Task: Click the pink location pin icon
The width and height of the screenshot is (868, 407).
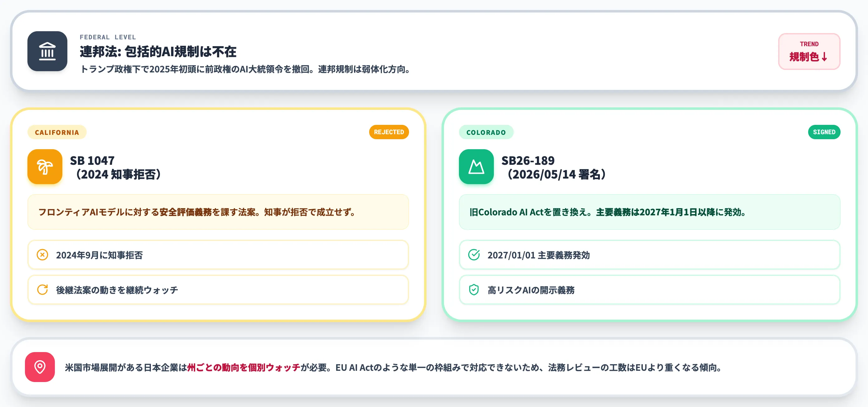Action: [40, 367]
